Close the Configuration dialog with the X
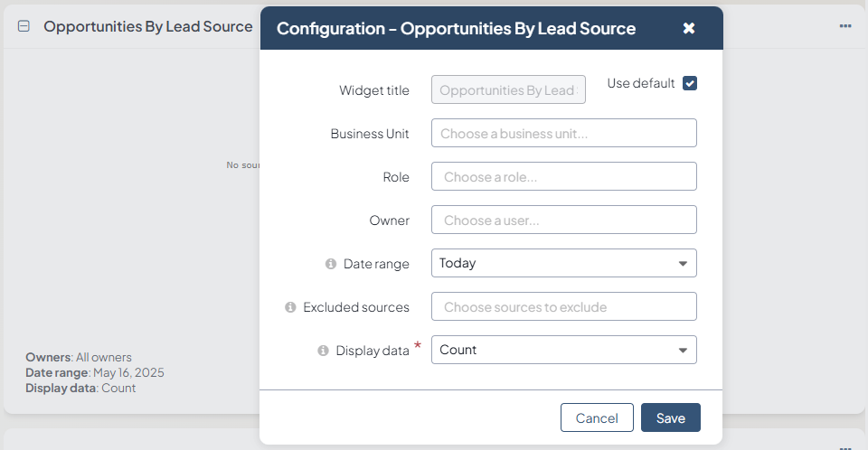Screen dimensions: 868x450 pyautogui.click(x=689, y=28)
